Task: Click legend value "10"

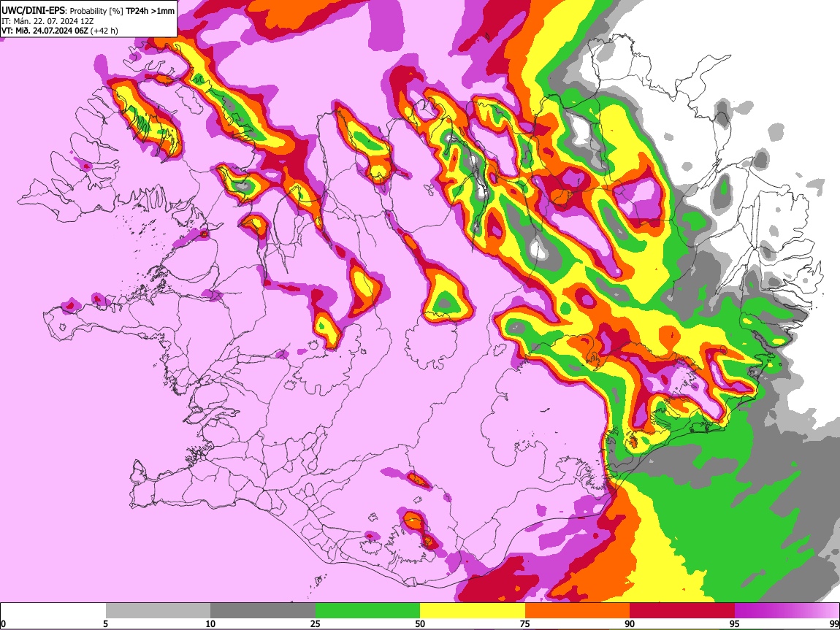Action: (210, 623)
